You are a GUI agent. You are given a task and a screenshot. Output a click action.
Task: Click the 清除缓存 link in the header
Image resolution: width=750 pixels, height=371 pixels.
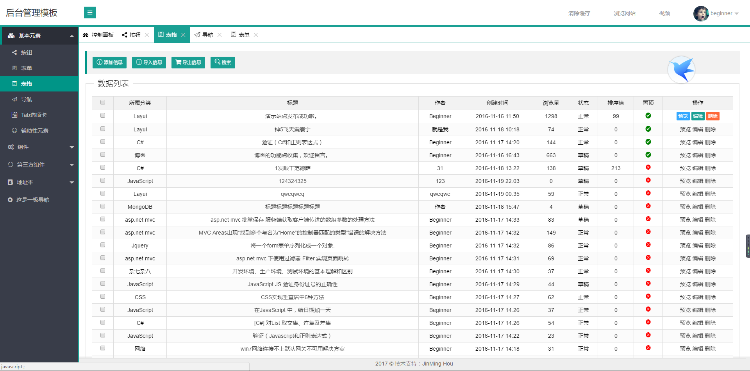point(579,13)
